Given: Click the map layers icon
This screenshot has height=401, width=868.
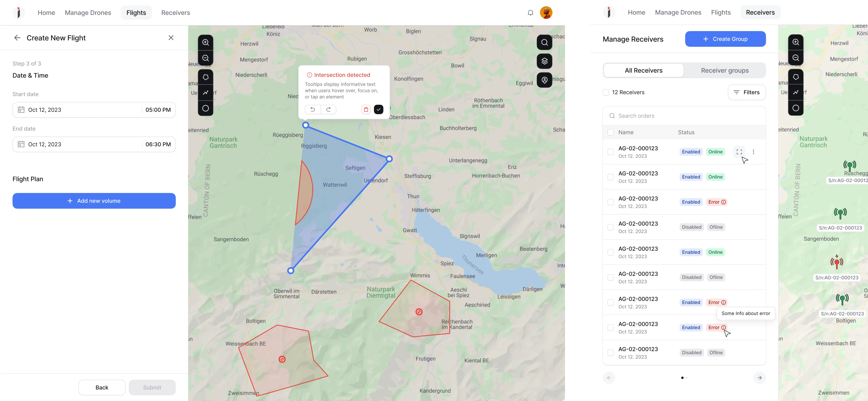Looking at the screenshot, I should (x=544, y=61).
